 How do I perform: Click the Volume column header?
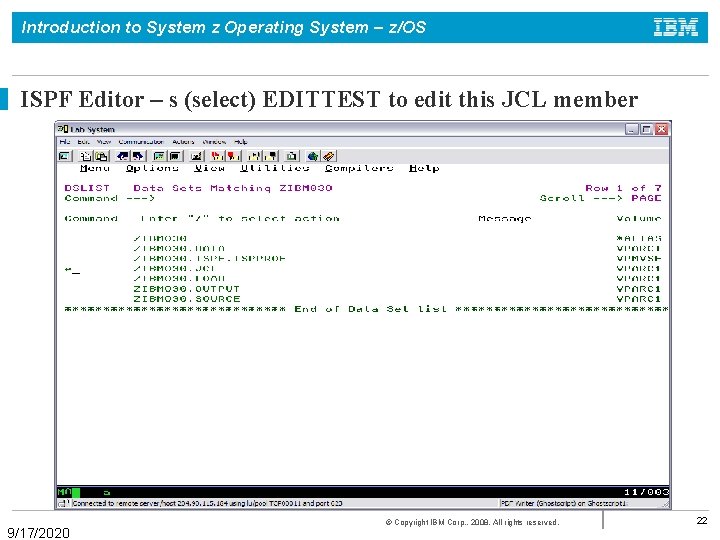(639, 219)
